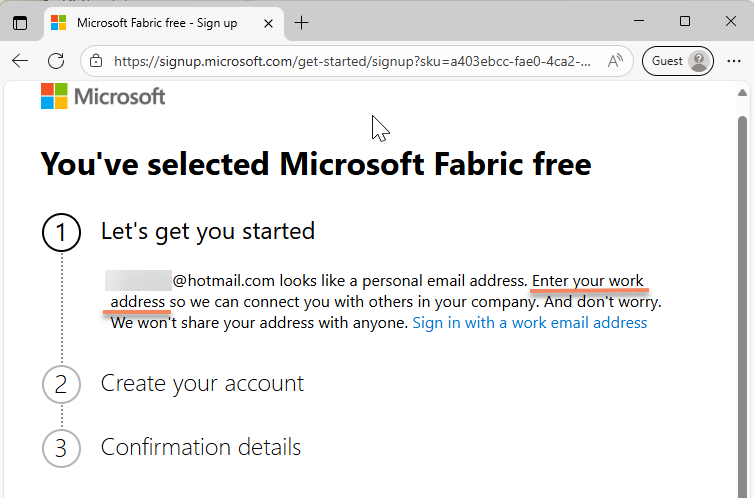The height and width of the screenshot is (498, 754).
Task: Go back to the previous page
Action: pos(20,61)
